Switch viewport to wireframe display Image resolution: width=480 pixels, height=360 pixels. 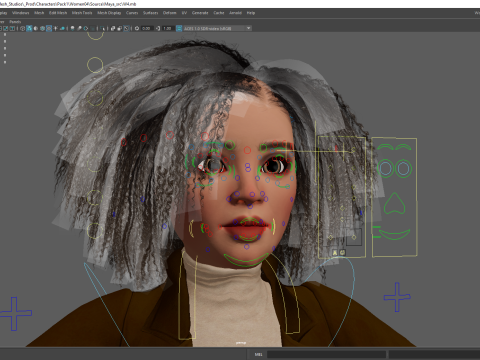22,28
